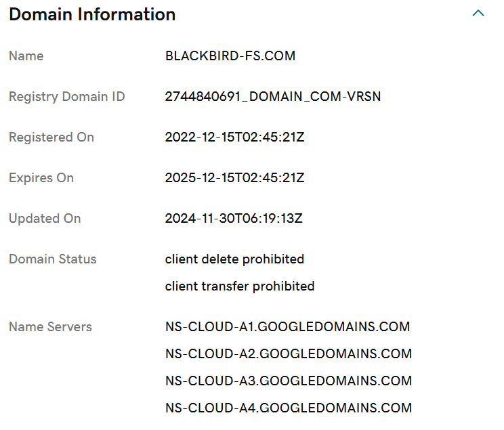Collapse the Domain Information section chevron
Image resolution: width=504 pixels, height=430 pixels.
point(478,14)
